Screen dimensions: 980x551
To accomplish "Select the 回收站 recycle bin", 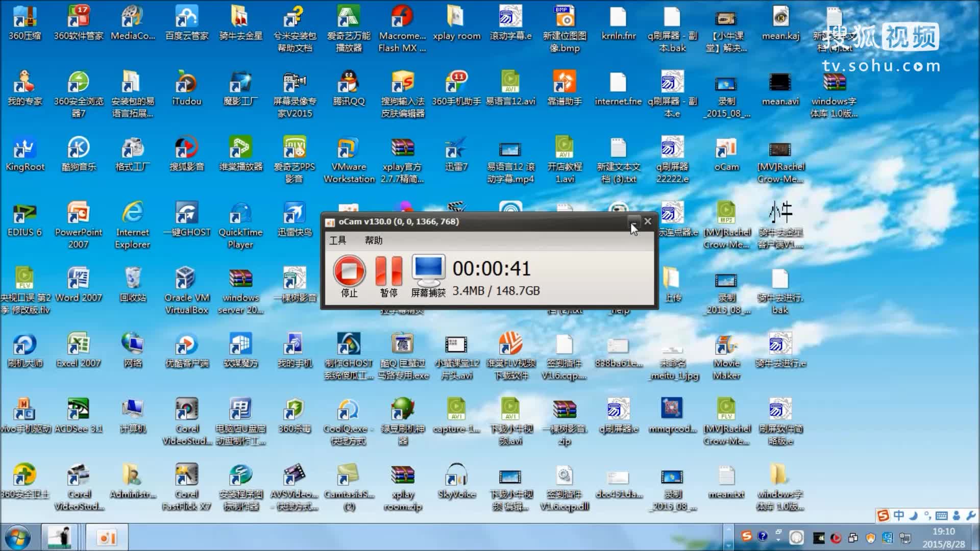I will [133, 284].
